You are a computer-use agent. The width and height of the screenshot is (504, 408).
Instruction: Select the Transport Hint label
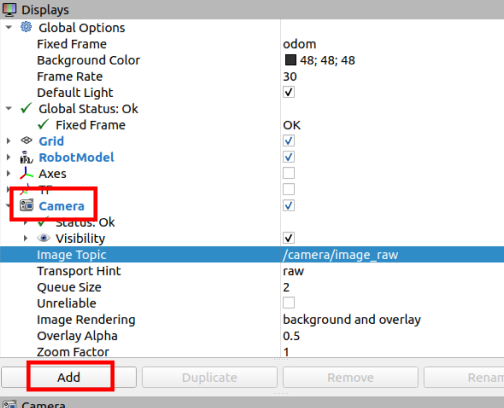79,271
